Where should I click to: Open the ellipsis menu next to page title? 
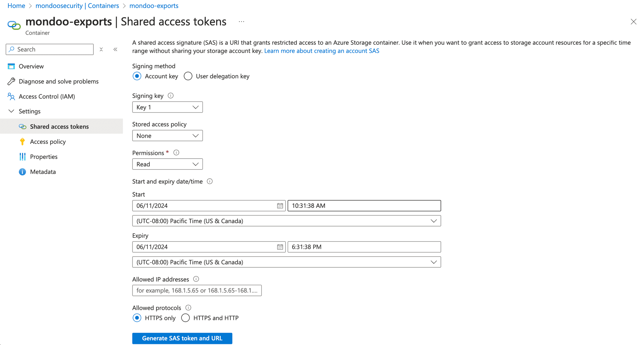(241, 21)
